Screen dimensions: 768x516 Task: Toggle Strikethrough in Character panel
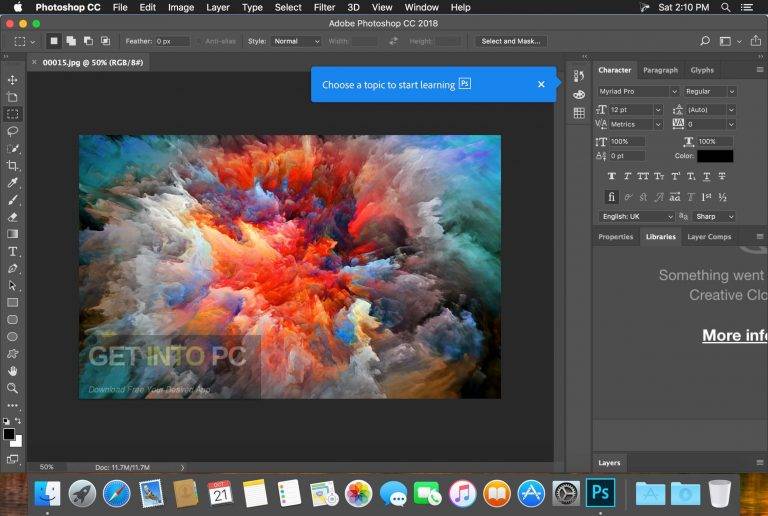[x=722, y=176]
